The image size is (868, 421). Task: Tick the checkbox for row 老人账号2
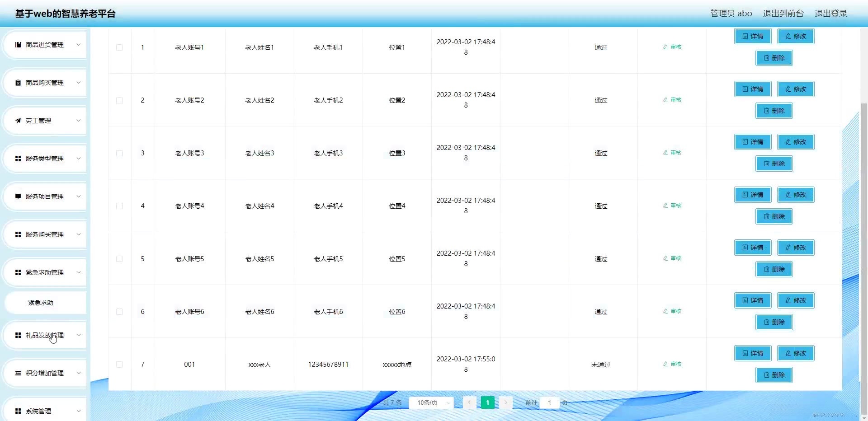(x=119, y=100)
